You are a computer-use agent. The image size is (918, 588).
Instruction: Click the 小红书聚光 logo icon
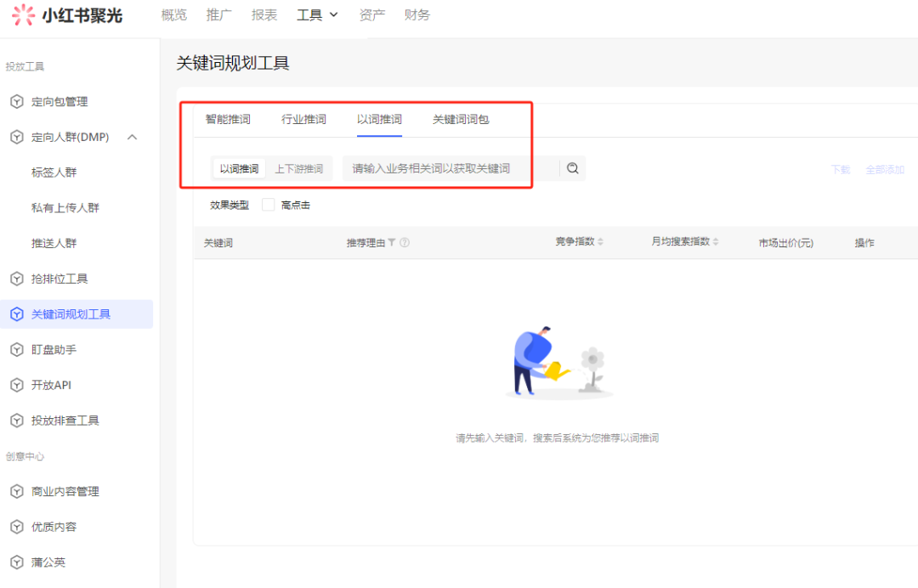[22, 15]
